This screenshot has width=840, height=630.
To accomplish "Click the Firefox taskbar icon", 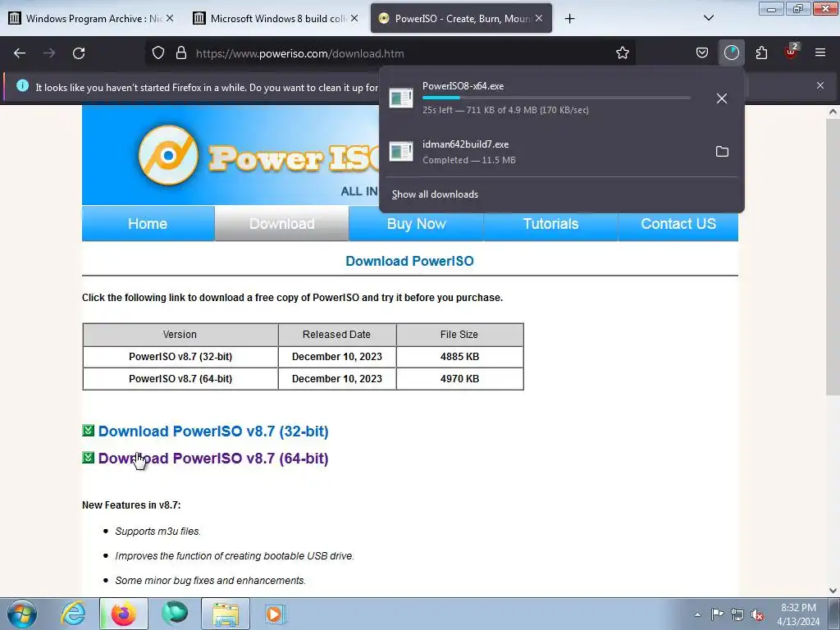I will [x=124, y=614].
